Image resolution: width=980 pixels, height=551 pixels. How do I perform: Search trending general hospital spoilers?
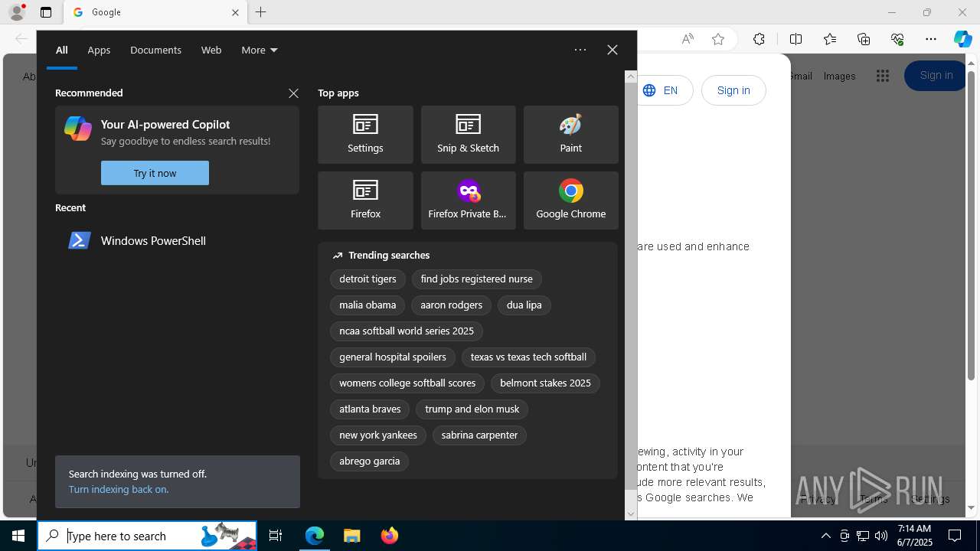pos(393,357)
